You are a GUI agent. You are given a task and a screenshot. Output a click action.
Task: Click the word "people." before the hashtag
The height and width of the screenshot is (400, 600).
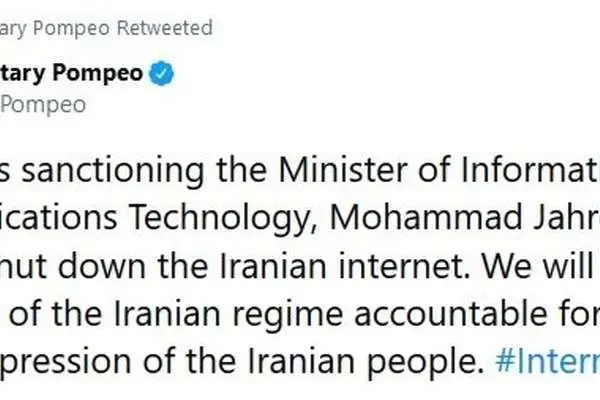coord(426,363)
